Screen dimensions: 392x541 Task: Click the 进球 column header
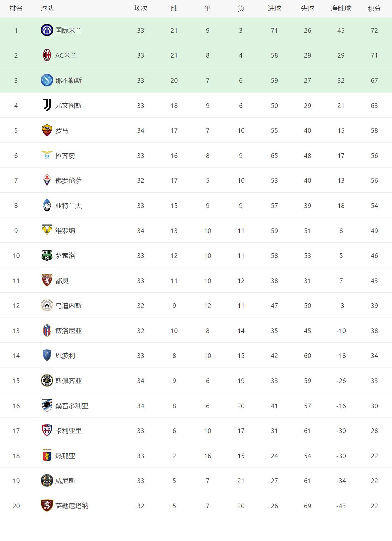point(274,9)
